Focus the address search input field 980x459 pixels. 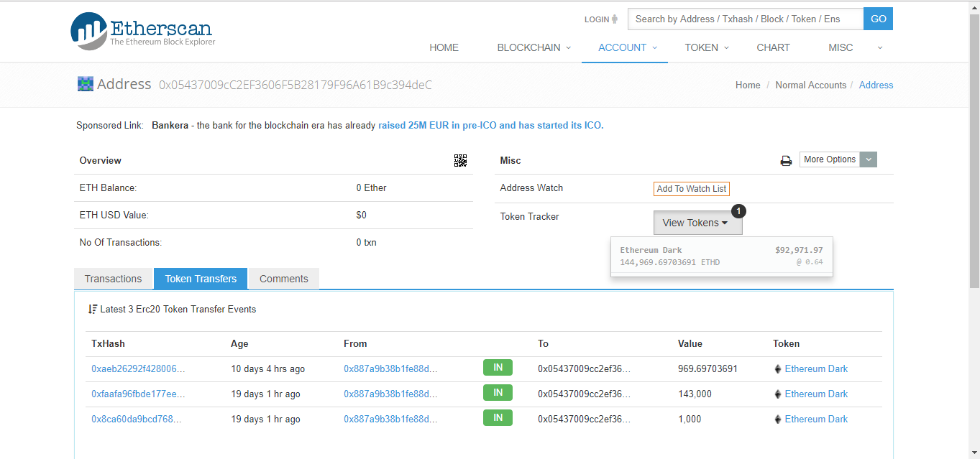746,19
